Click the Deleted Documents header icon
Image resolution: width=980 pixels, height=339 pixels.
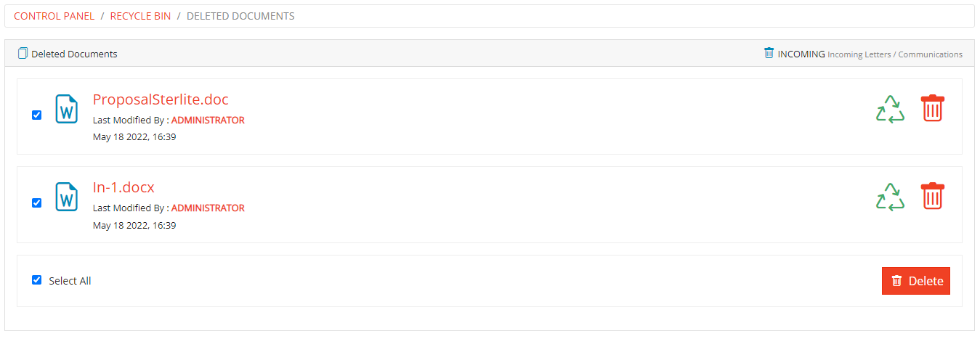23,53
